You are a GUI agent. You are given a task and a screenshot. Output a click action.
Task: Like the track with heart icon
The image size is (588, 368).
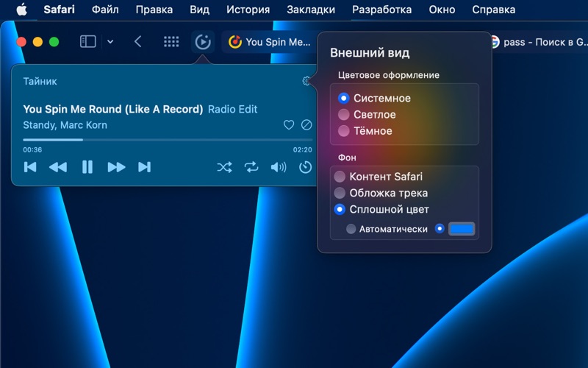click(x=289, y=124)
